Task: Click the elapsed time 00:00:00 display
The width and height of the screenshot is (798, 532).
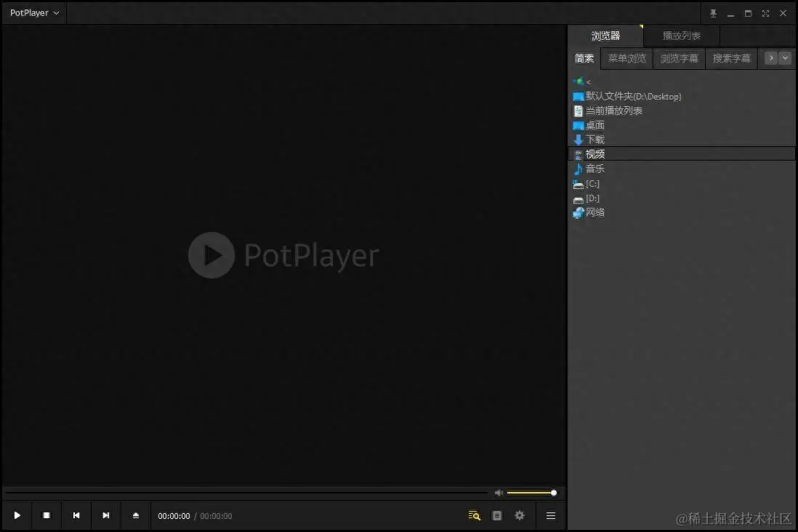Action: [174, 516]
